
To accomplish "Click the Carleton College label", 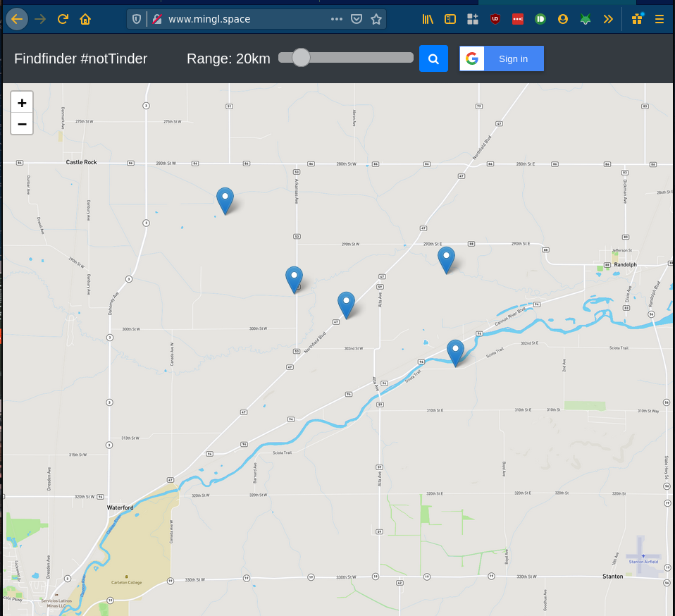I will tap(127, 582).
